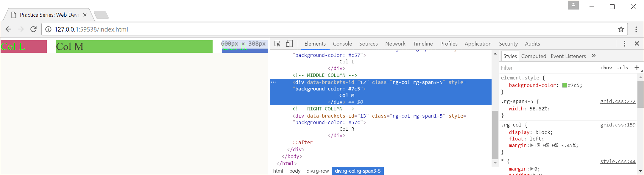Show more sidebar tabs with chevron
This screenshot has width=644, height=175.
tap(593, 56)
